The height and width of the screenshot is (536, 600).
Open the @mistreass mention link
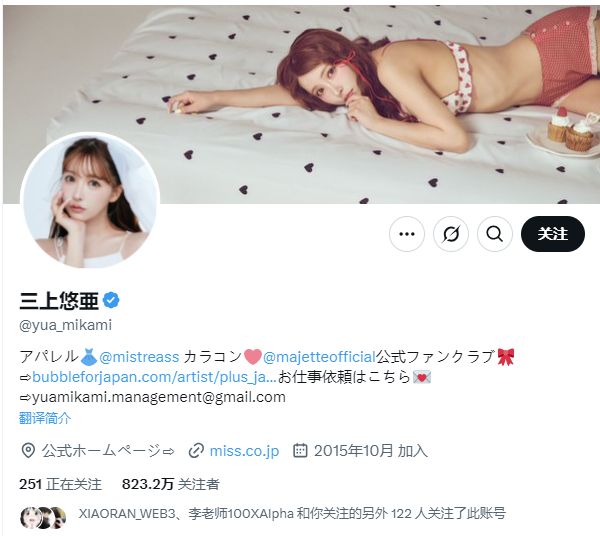(139, 357)
